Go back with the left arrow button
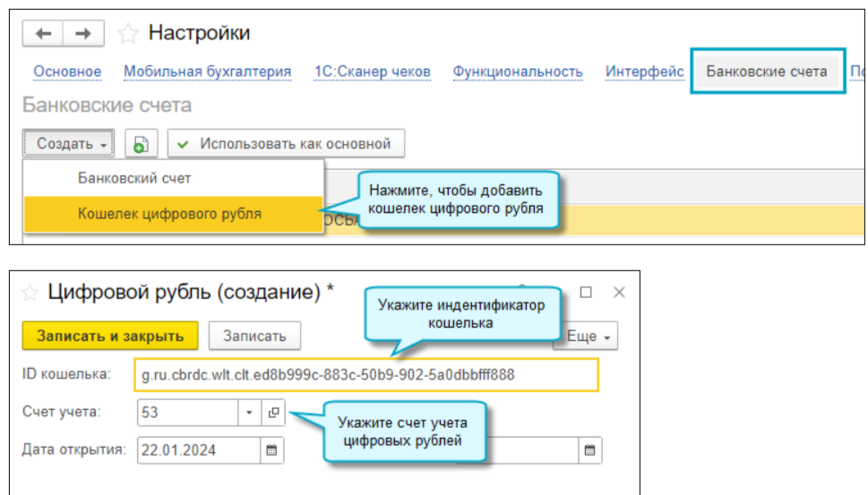The image size is (868, 495). click(43, 34)
